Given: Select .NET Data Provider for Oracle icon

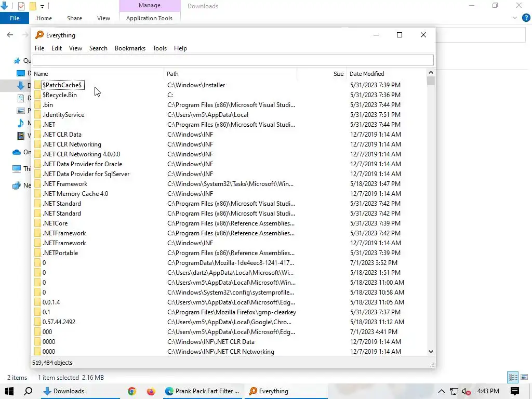Looking at the screenshot, I should coord(37,164).
